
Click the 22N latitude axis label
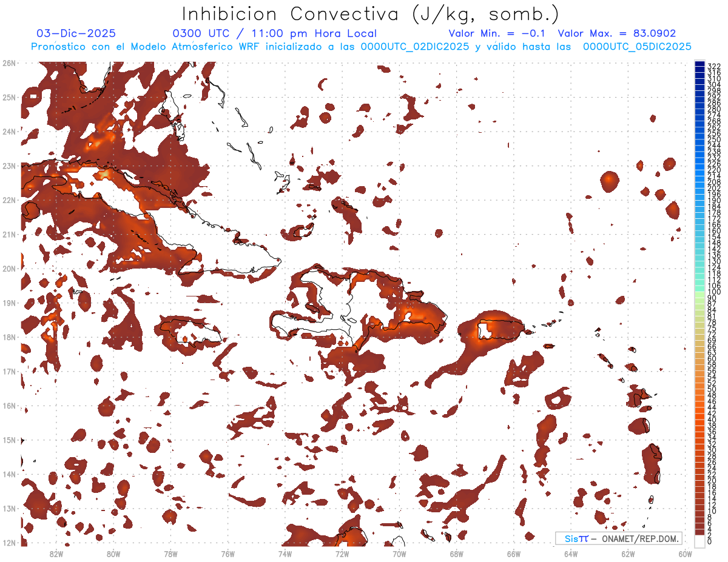click(x=9, y=200)
